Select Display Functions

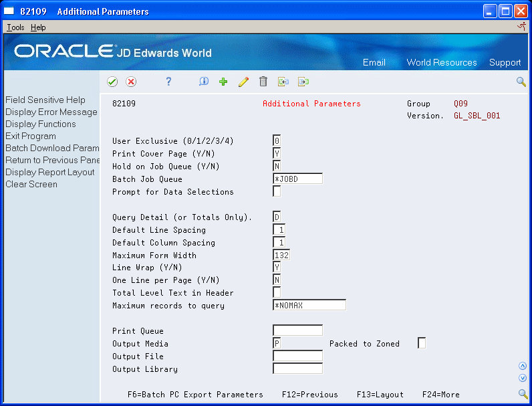point(41,124)
